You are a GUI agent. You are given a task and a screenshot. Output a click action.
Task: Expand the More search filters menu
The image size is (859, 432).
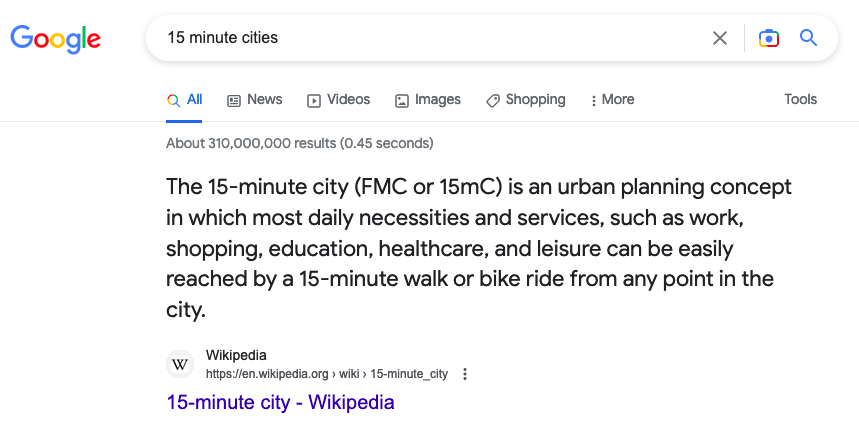point(612,100)
